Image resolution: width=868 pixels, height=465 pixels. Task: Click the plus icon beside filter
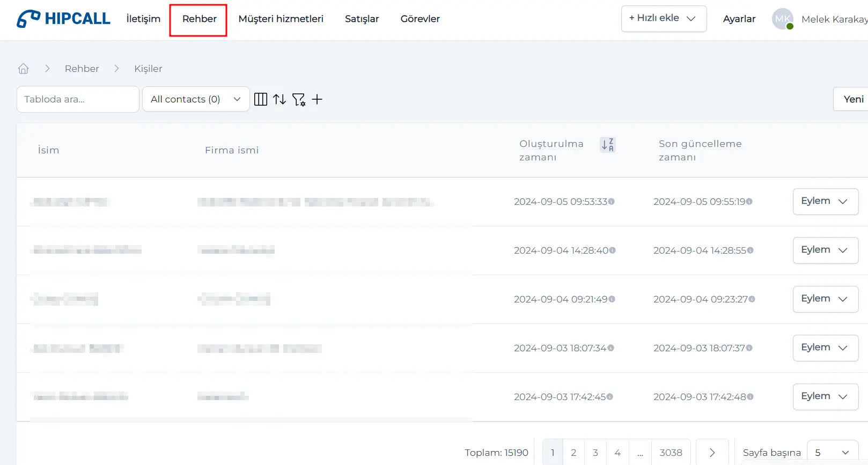click(317, 99)
